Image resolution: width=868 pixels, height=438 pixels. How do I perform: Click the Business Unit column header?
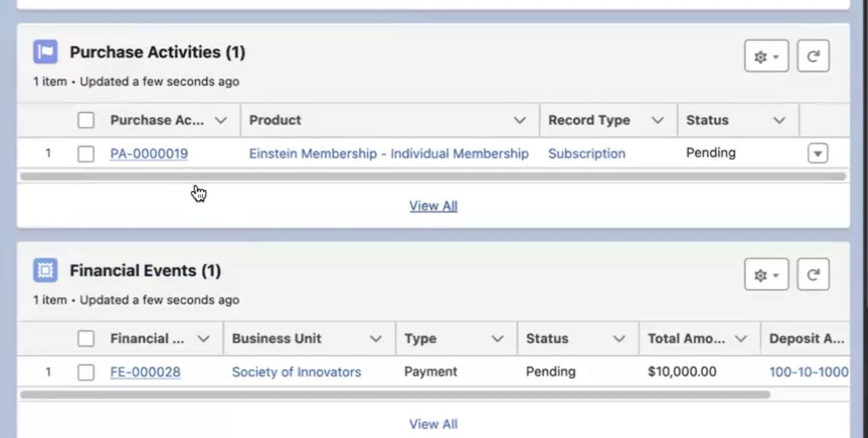tap(310, 339)
